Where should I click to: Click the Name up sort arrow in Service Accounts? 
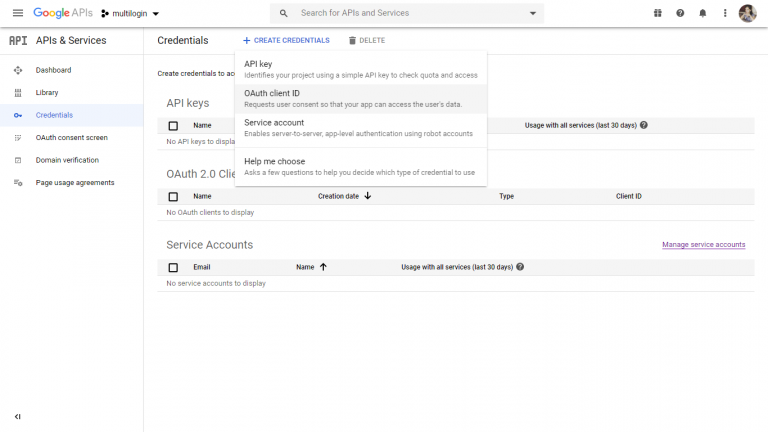(323, 267)
